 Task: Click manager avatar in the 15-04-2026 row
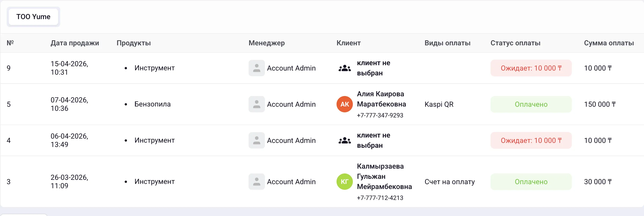coord(256,68)
